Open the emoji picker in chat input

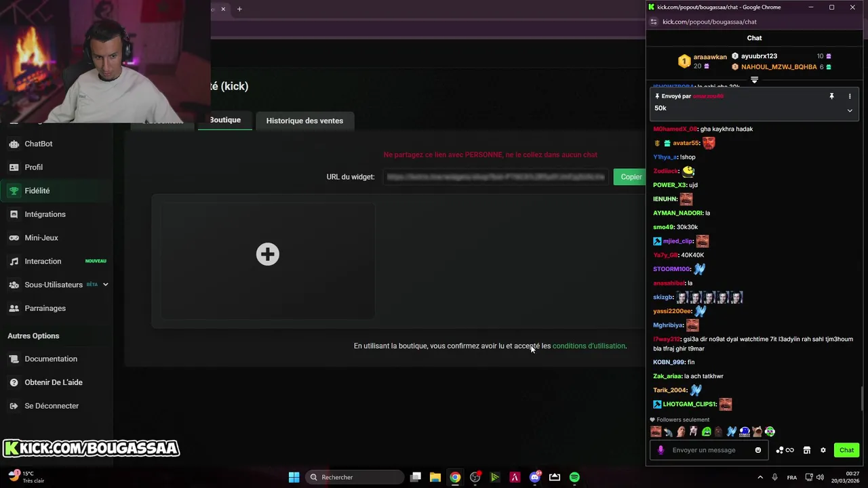(758, 450)
